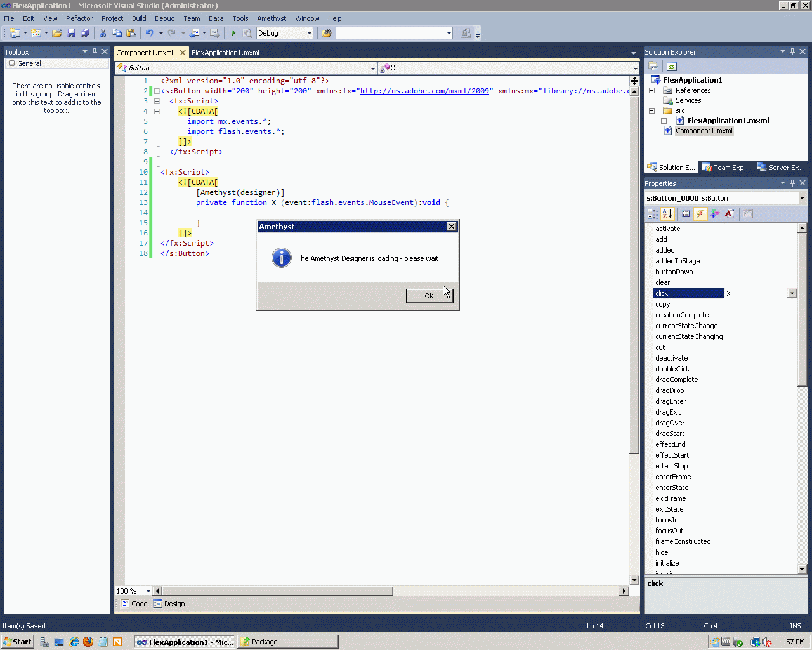Click the Open File folder icon

[x=57, y=33]
